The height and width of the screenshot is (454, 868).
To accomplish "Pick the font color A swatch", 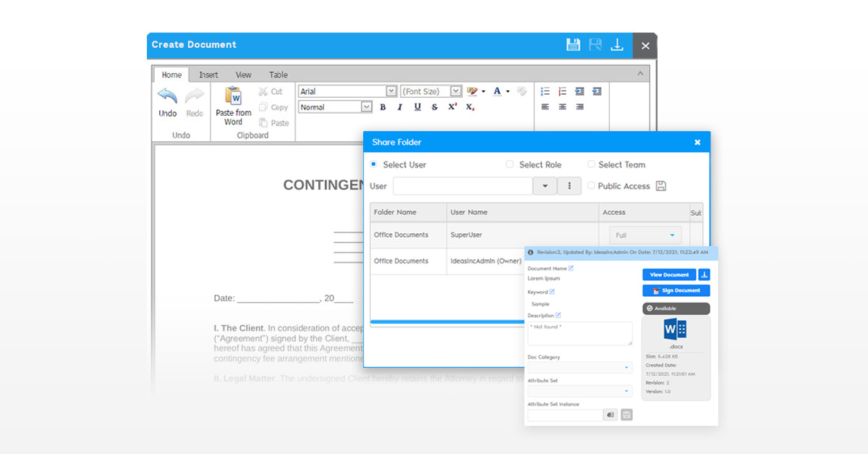I will click(497, 91).
